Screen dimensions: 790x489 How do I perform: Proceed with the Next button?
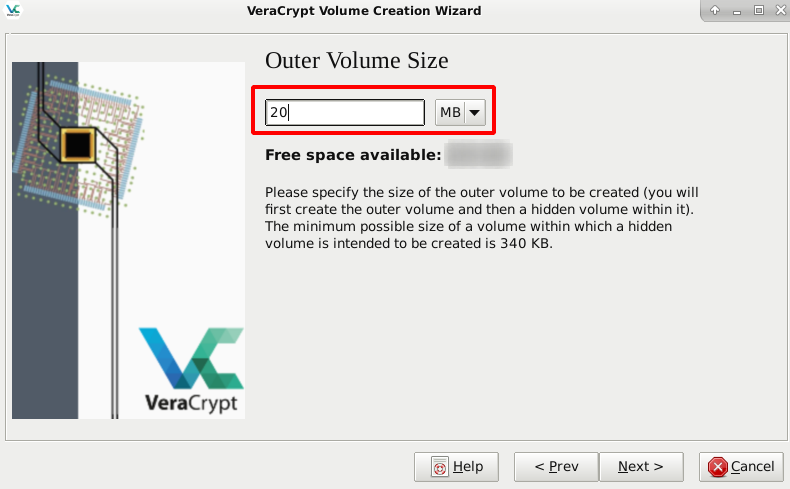click(641, 467)
